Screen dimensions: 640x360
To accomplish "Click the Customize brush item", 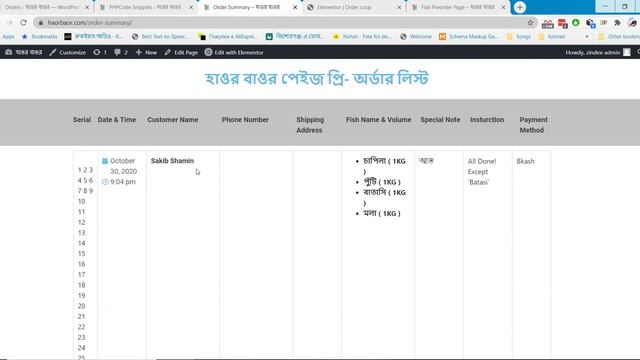I will click(67, 52).
